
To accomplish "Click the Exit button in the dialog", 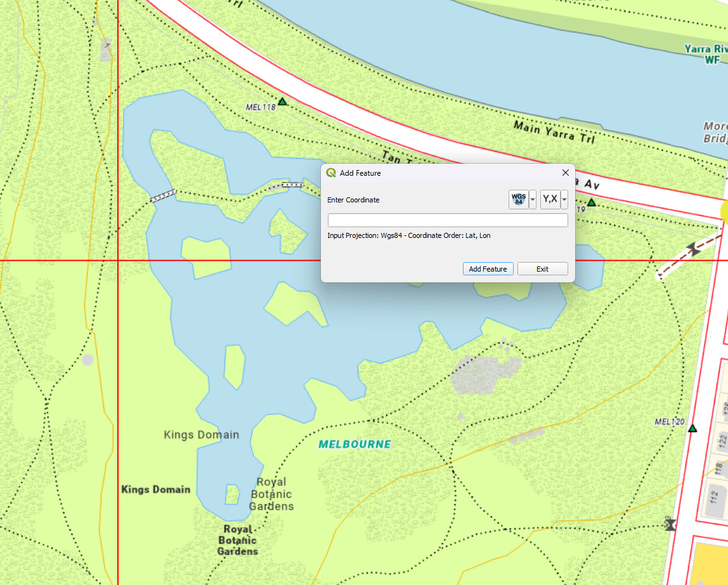I will 542,269.
